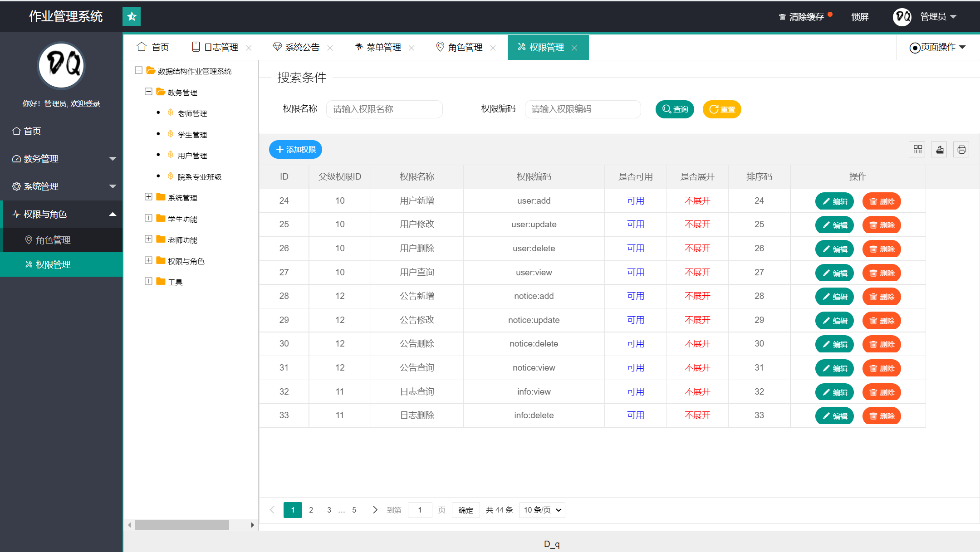Click the 添加权限 button

(295, 150)
